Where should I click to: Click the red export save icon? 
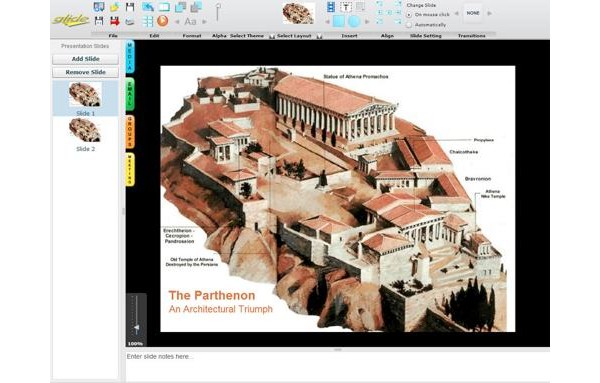(x=114, y=21)
